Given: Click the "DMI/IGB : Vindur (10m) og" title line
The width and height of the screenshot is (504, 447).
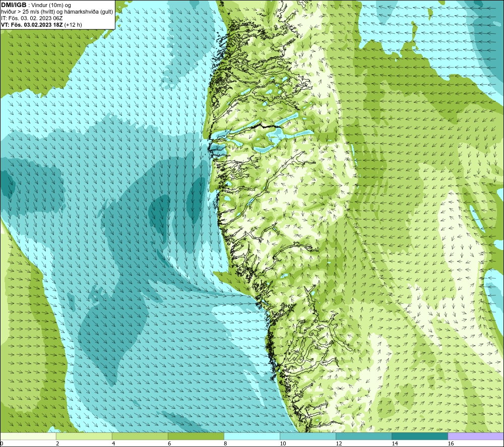Looking at the screenshot, I should [x=36, y=5].
